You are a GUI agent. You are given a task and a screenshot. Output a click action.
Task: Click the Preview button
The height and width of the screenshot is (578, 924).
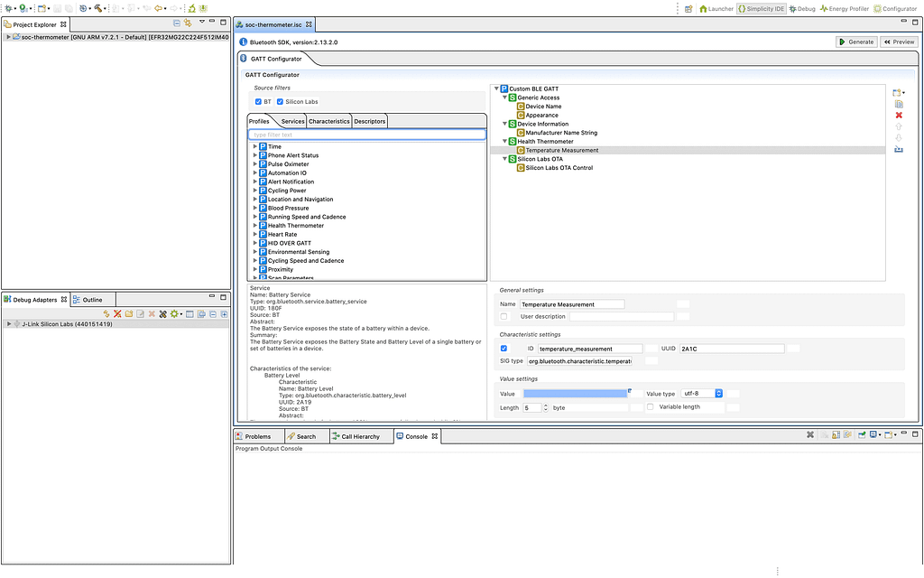pos(900,42)
